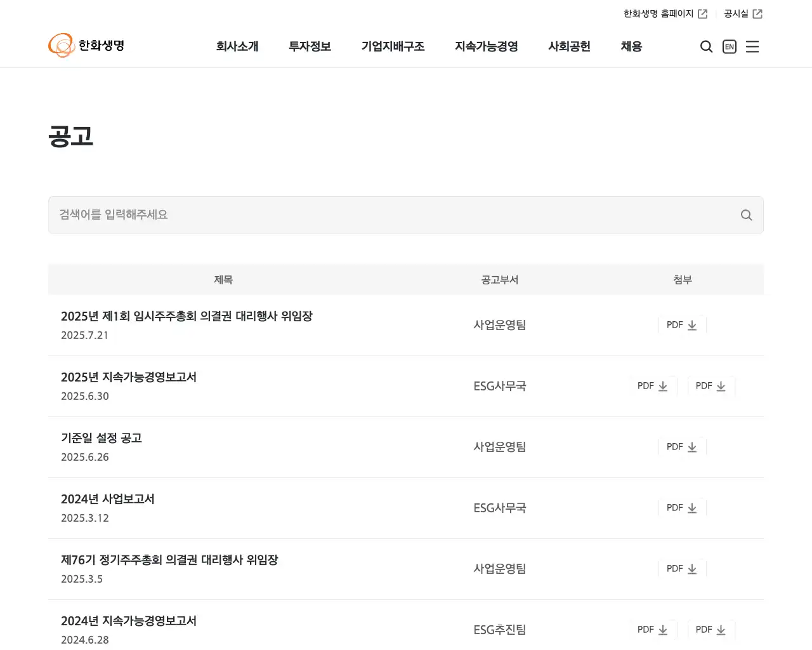Image resolution: width=812 pixels, height=650 pixels.
Task: Open the 지속가능경영 menu
Action: point(486,46)
